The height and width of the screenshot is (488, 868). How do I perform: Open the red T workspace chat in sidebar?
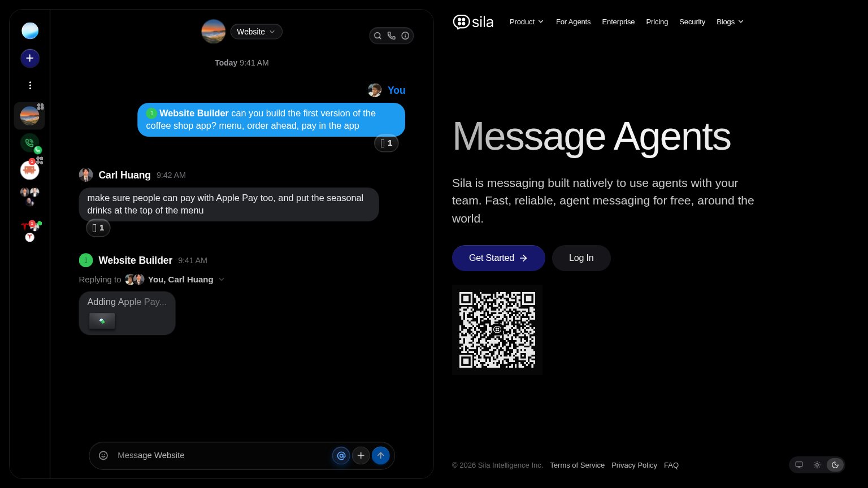[x=31, y=230]
